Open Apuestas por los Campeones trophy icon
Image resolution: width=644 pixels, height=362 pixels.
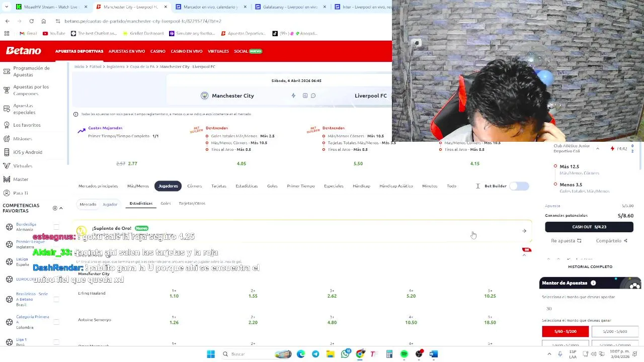(x=7, y=90)
